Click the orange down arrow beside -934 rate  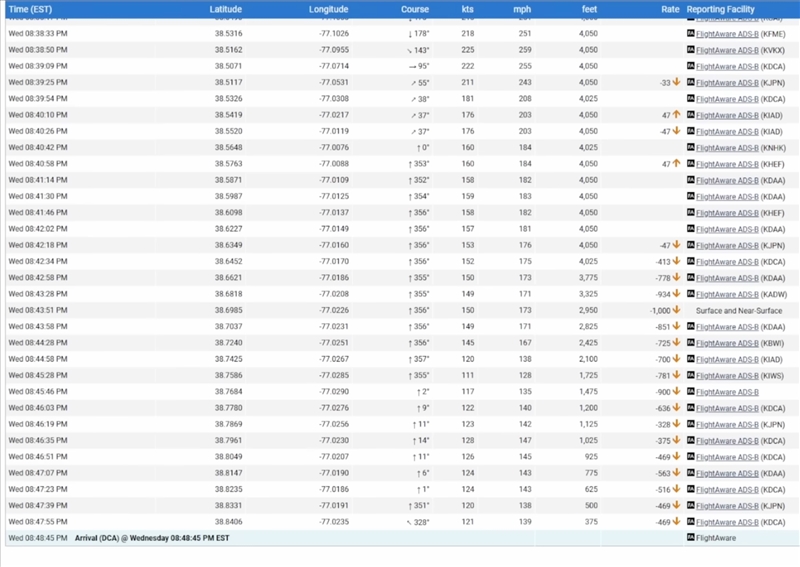tap(676, 294)
